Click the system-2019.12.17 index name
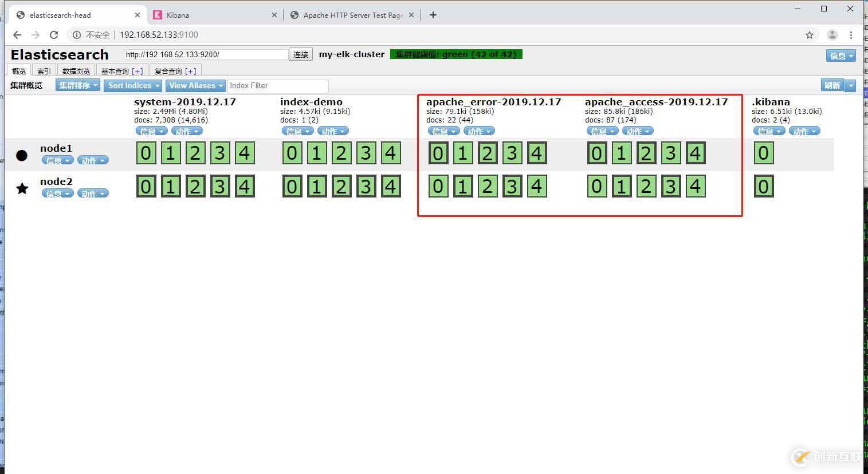This screenshot has height=474, width=868. tap(185, 102)
